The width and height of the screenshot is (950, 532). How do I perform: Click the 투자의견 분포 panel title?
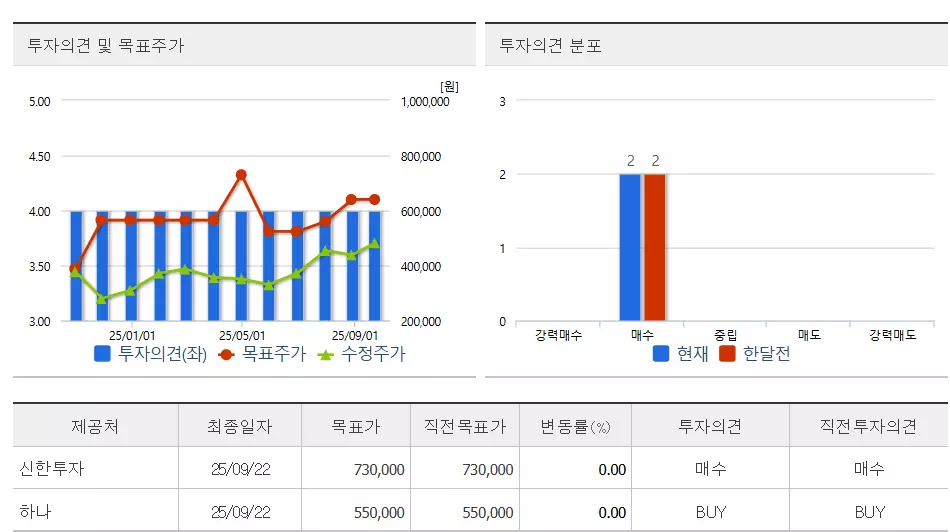550,45
